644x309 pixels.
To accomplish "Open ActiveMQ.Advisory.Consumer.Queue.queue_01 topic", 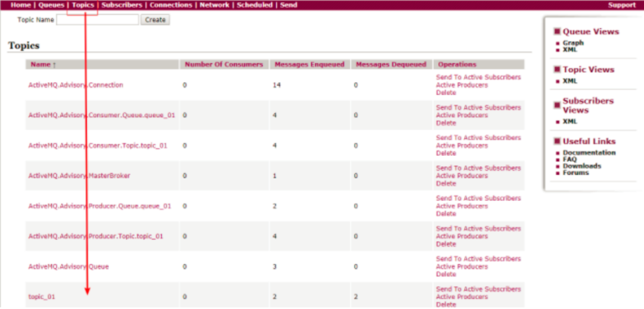I will point(101,115).
